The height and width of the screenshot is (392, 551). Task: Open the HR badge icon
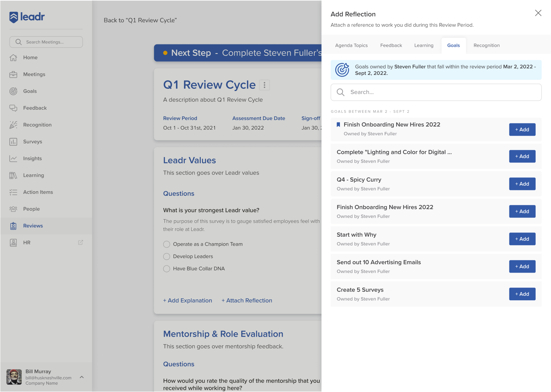tap(13, 242)
